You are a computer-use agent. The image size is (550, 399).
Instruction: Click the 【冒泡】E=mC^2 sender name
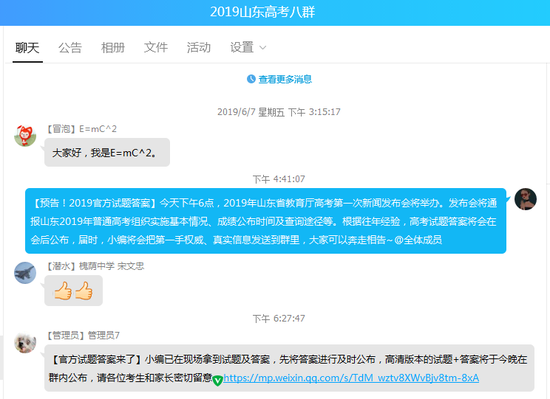pyautogui.click(x=82, y=129)
